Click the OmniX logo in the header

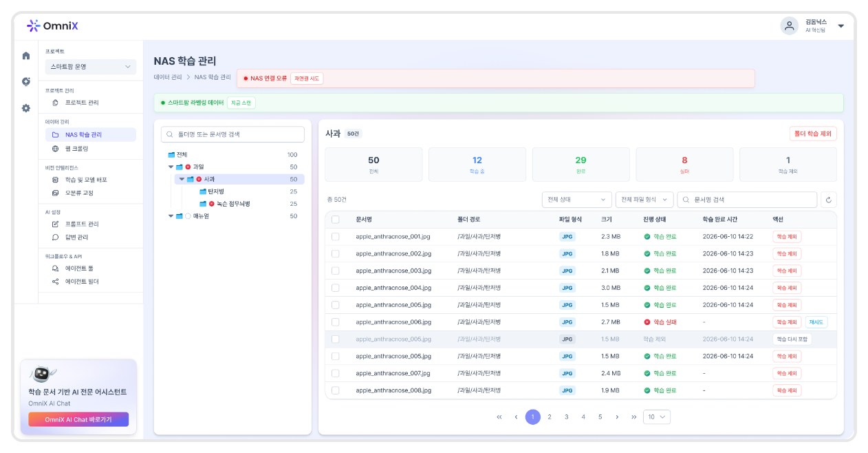coord(52,26)
